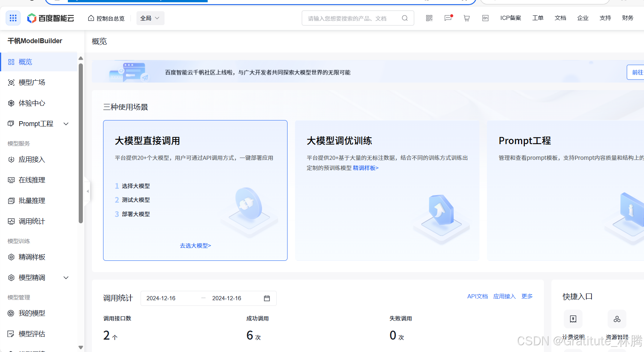This screenshot has height=352, width=644.
Task: Open the QR code icon
Action: [x=429, y=18]
